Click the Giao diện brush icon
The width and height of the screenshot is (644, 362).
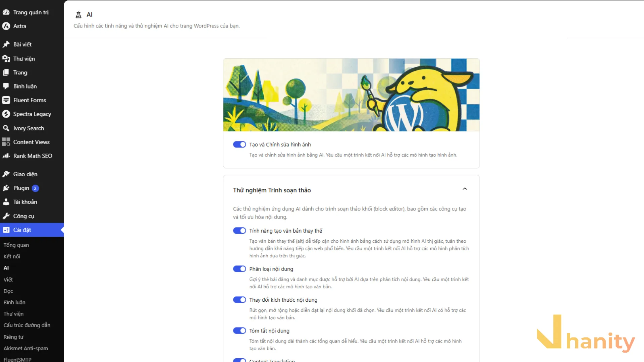point(6,174)
